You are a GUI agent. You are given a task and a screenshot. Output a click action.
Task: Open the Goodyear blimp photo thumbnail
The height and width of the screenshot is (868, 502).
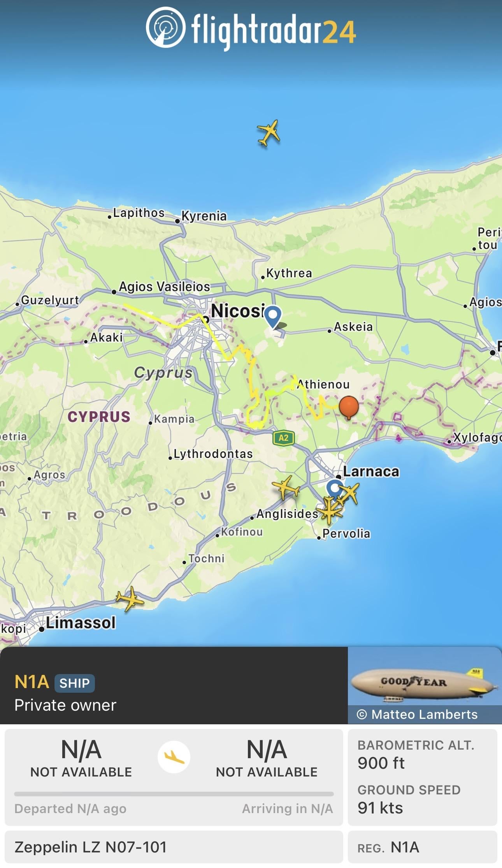pyautogui.click(x=424, y=679)
